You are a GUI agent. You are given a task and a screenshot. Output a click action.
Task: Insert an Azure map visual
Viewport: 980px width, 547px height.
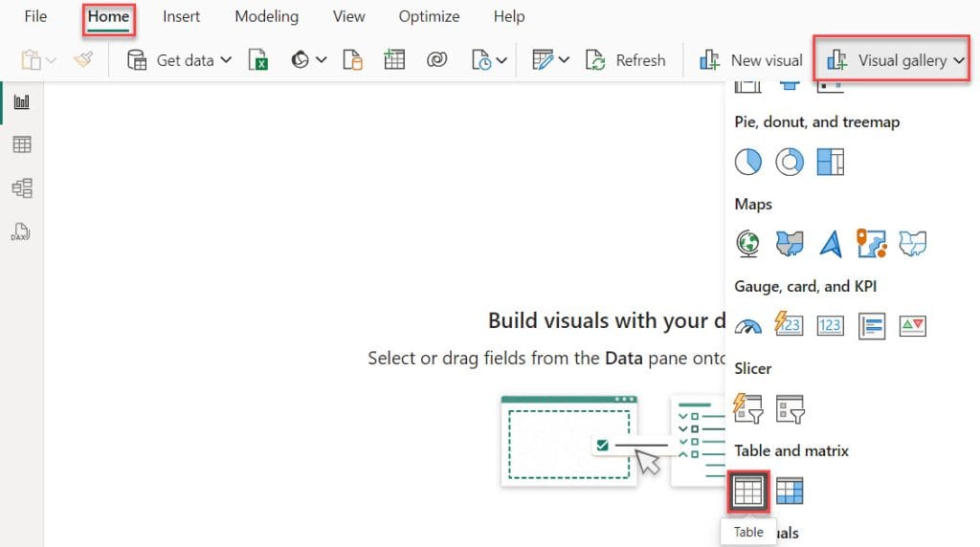pyautogui.click(x=831, y=244)
